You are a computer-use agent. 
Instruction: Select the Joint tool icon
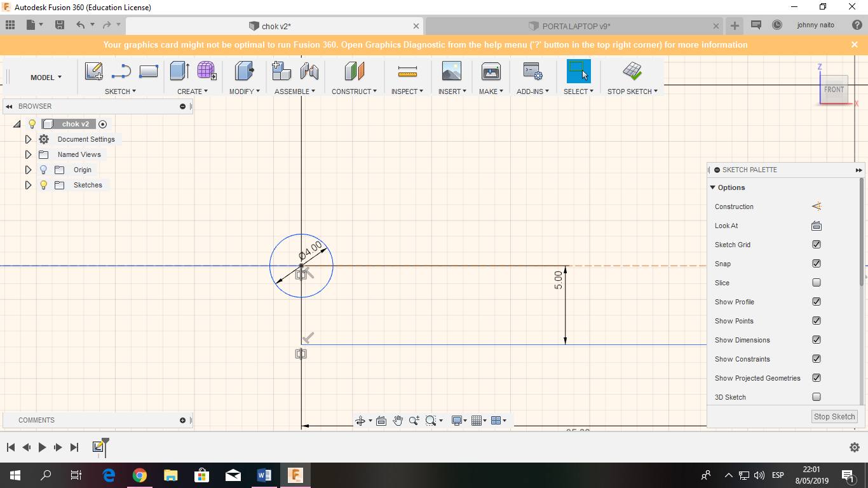[309, 71]
